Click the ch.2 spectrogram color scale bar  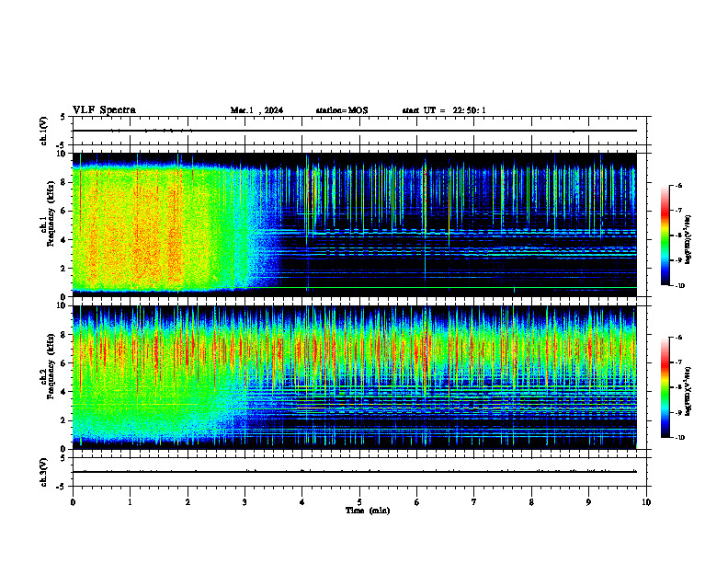point(665,387)
